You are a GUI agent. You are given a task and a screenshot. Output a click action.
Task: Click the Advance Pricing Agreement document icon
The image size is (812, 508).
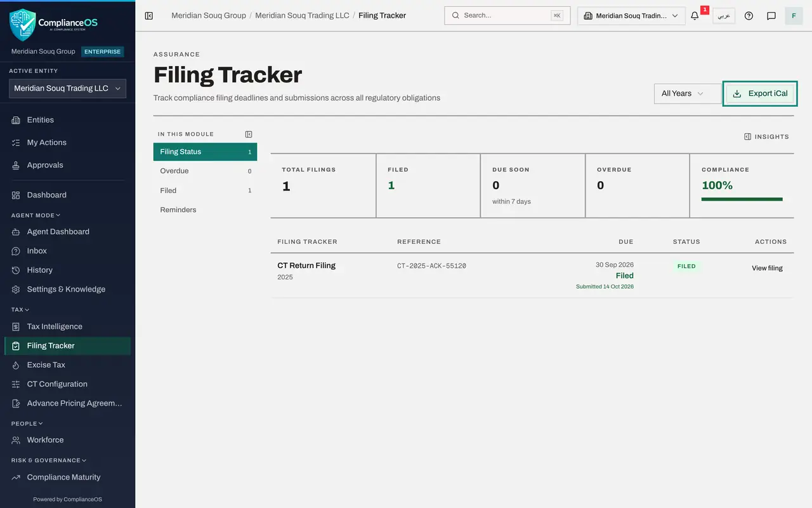tap(16, 403)
